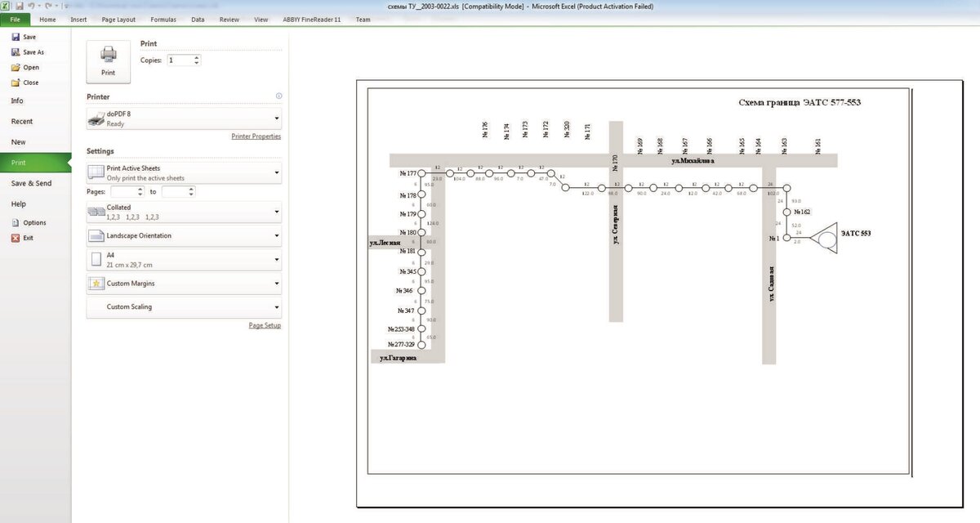The height and width of the screenshot is (523, 980).
Task: Open the Landscape Orientation dropdown
Action: coord(184,235)
